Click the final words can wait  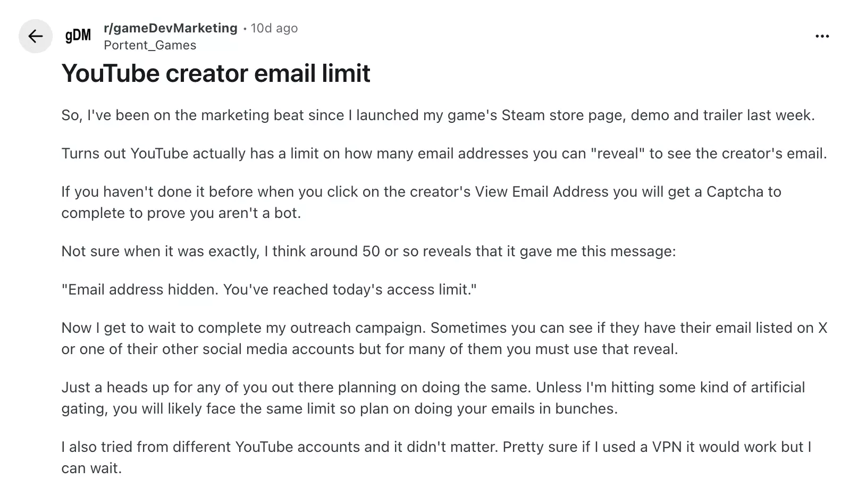pos(91,468)
